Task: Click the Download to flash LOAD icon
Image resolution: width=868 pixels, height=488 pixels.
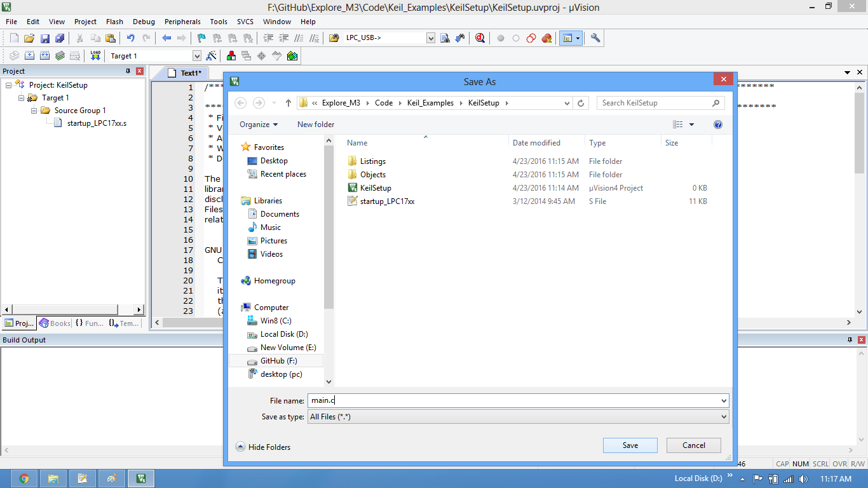Action: pyautogui.click(x=95, y=56)
